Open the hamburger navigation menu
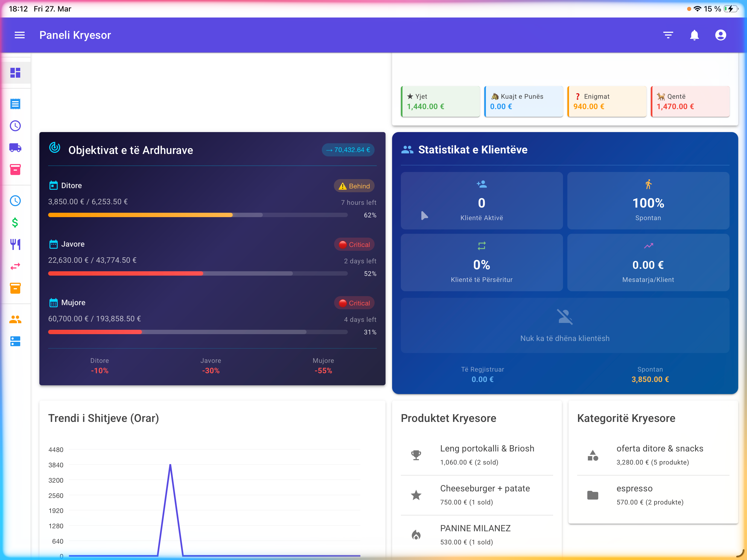Image resolution: width=747 pixels, height=560 pixels. pos(20,35)
